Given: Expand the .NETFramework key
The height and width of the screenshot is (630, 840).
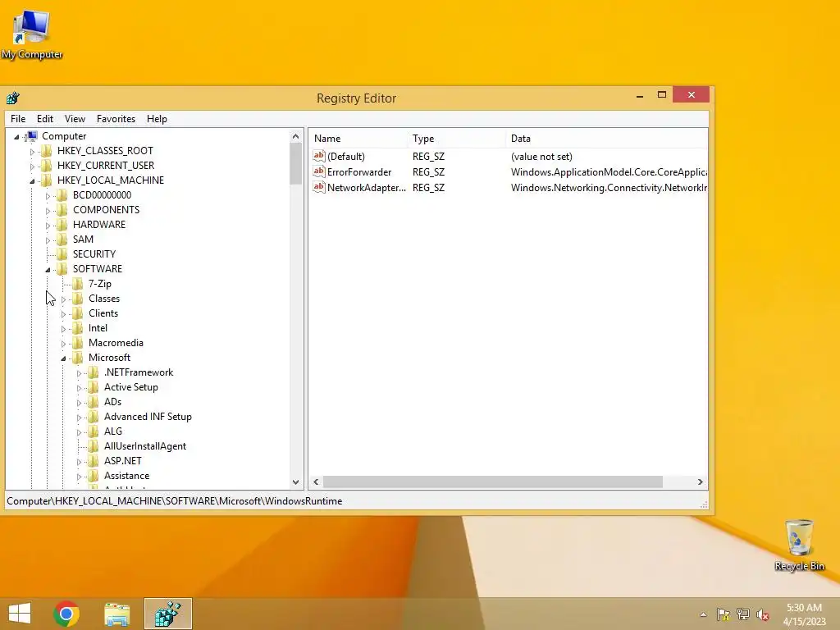Looking at the screenshot, I should coord(79,373).
